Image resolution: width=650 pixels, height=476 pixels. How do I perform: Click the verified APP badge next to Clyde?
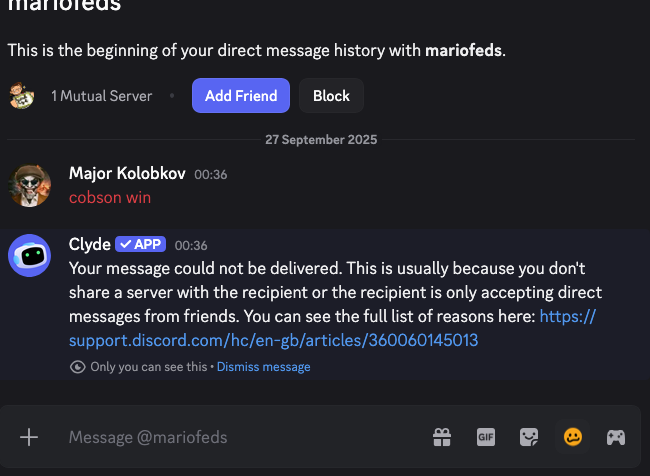tap(140, 244)
